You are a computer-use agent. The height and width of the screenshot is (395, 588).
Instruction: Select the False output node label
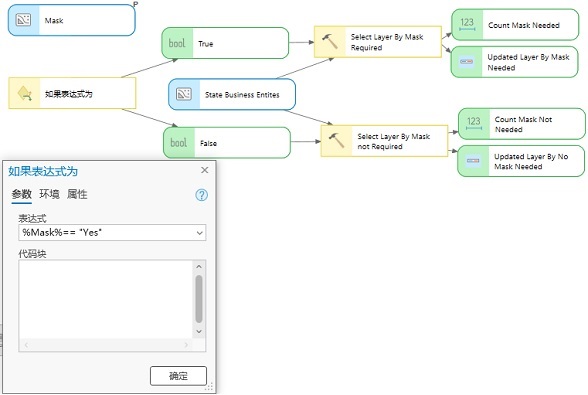[208, 143]
